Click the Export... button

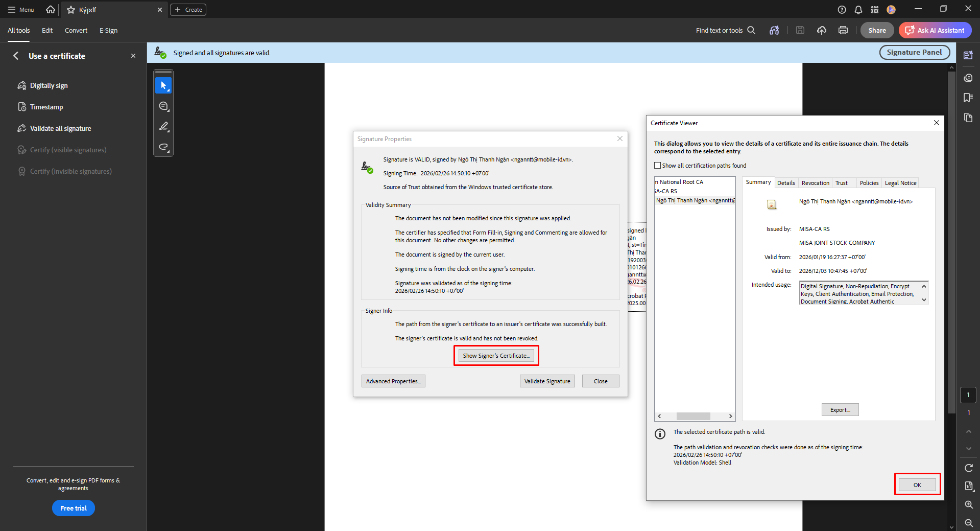(840, 410)
